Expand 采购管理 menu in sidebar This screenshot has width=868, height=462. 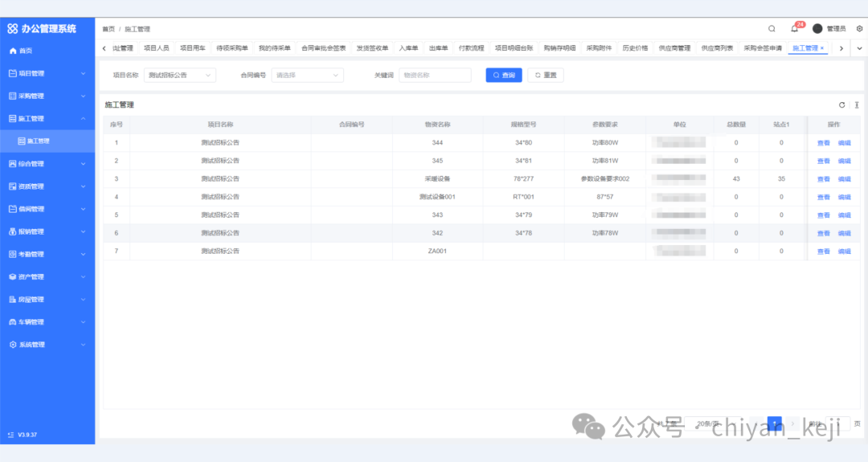click(x=47, y=96)
